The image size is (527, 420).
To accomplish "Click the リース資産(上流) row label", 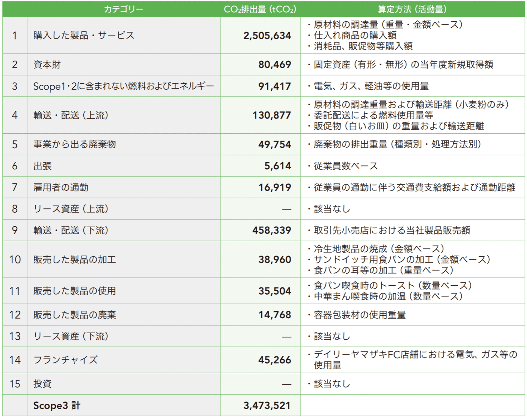I will click(71, 209).
